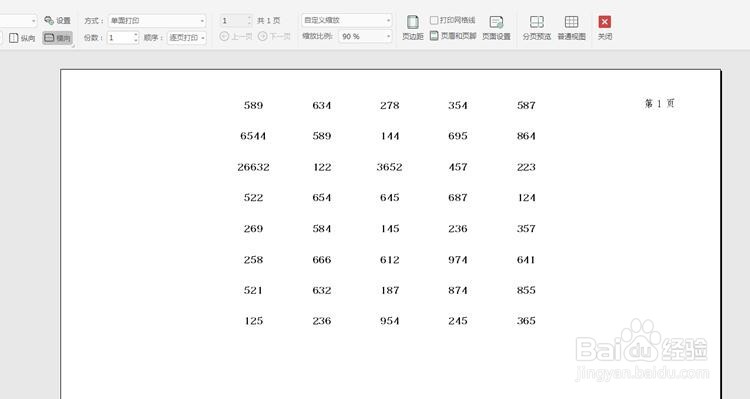Click cell value 26632
This screenshot has height=399, width=750.
click(x=253, y=167)
